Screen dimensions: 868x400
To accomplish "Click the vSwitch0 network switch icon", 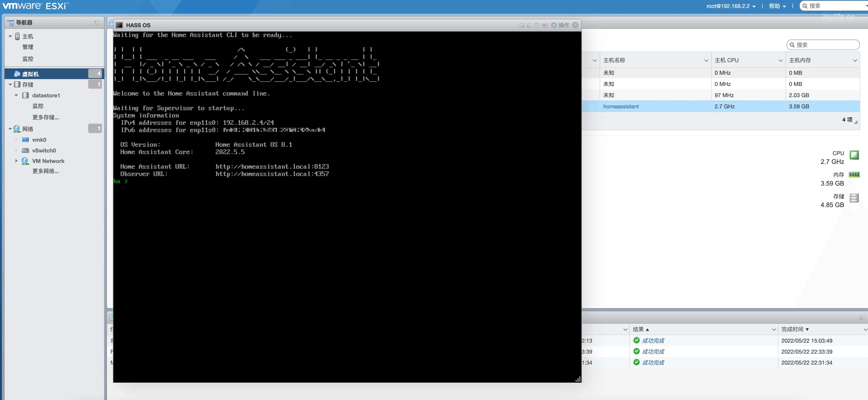I will (x=25, y=151).
